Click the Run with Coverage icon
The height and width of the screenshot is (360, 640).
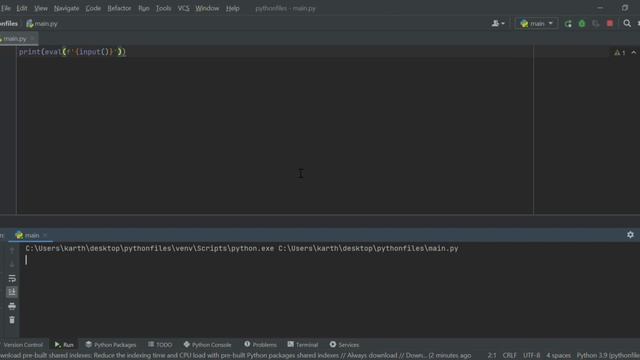tap(596, 24)
